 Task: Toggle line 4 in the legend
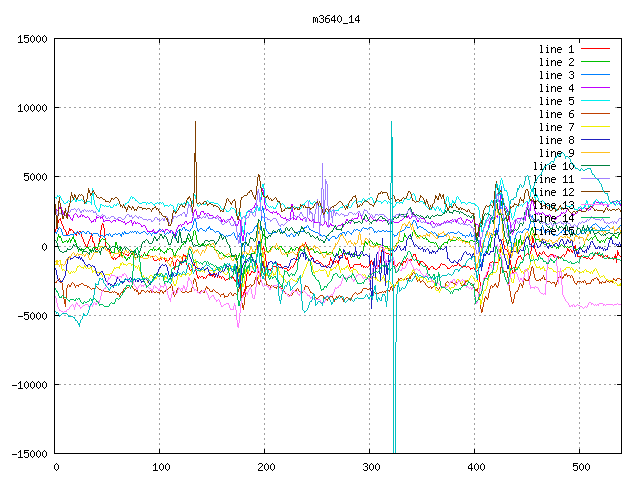(x=556, y=88)
